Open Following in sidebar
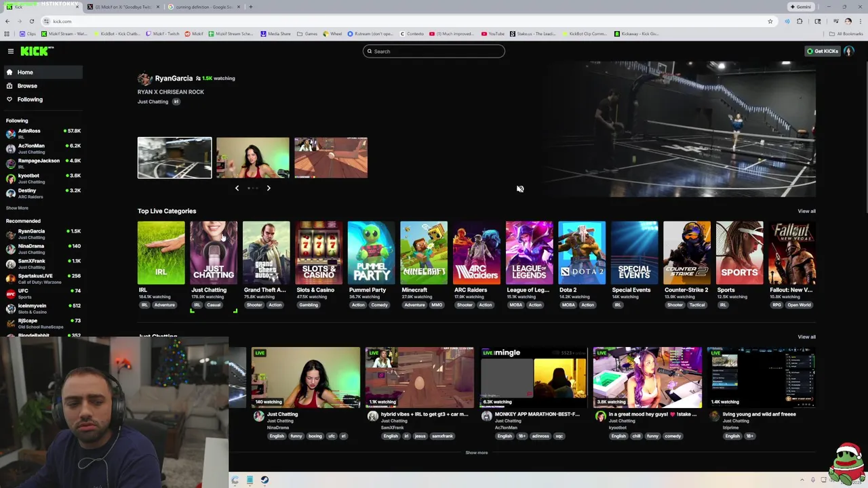This screenshot has height=488, width=868. pyautogui.click(x=42, y=99)
